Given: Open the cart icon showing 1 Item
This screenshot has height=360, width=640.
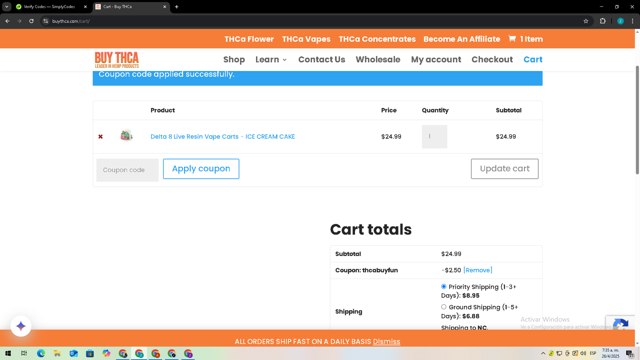Looking at the screenshot, I should point(525,39).
